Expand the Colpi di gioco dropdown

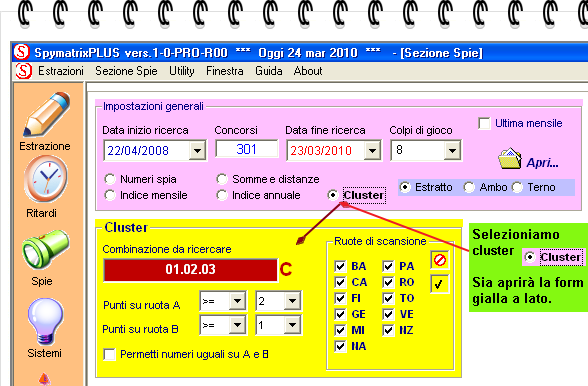pyautogui.click(x=452, y=150)
